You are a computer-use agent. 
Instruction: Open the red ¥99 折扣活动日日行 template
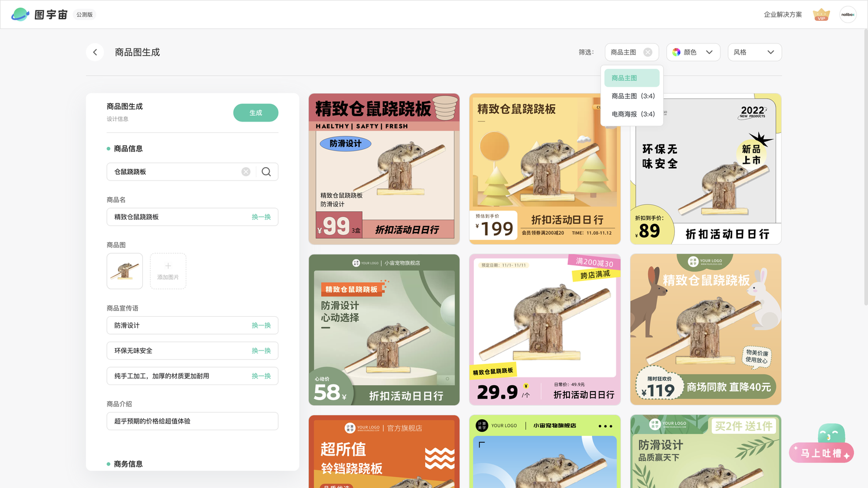click(384, 169)
